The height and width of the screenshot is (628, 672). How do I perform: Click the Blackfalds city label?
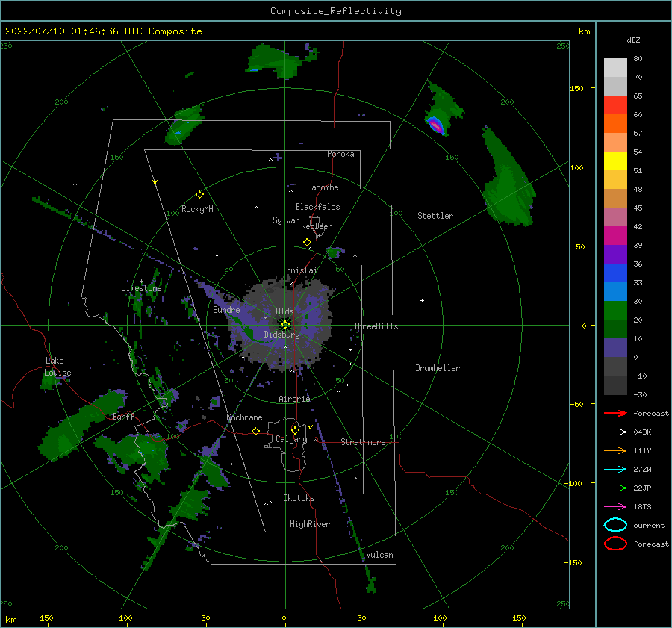pos(317,207)
